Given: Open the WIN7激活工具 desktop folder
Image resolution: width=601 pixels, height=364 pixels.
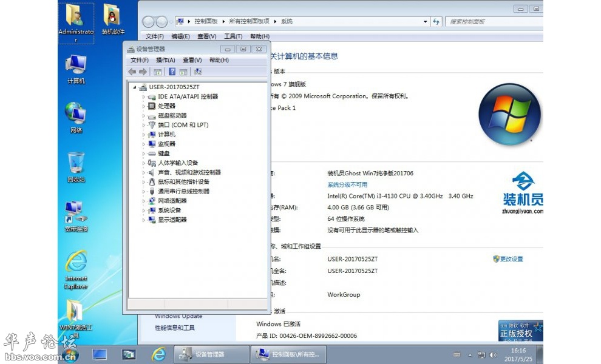Looking at the screenshot, I should 76,318.
